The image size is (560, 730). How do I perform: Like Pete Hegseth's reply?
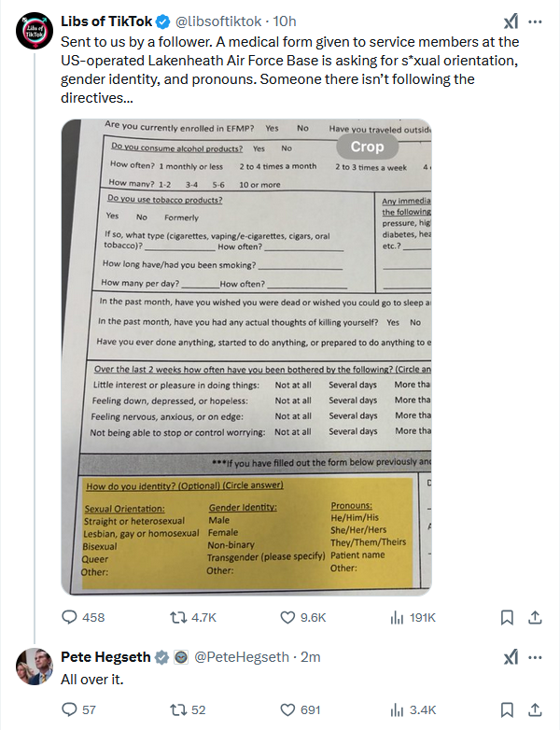tap(288, 709)
